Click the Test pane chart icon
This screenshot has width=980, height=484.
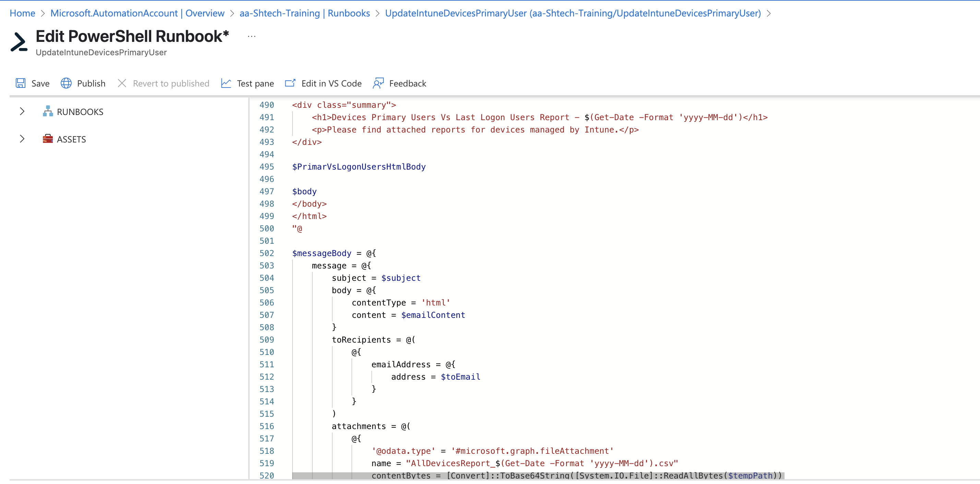[x=226, y=83]
